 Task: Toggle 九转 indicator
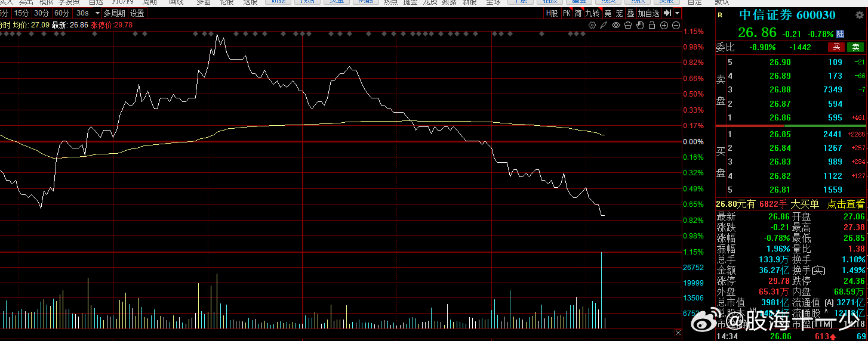pos(592,13)
